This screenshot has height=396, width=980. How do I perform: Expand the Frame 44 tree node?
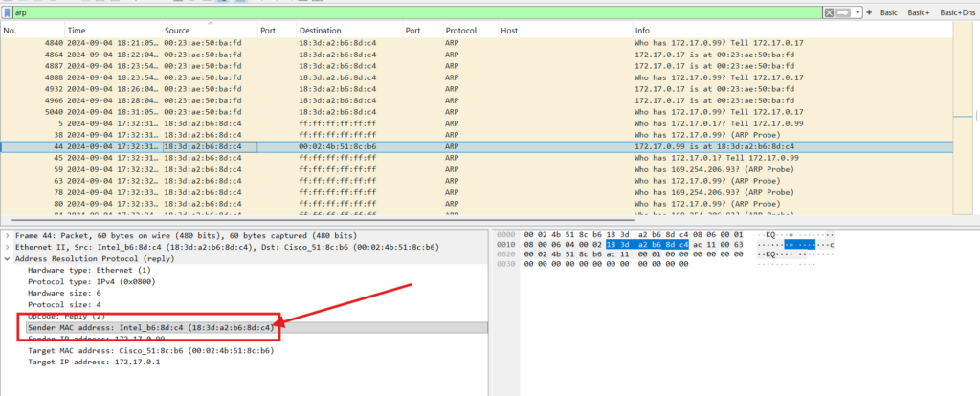(8, 235)
